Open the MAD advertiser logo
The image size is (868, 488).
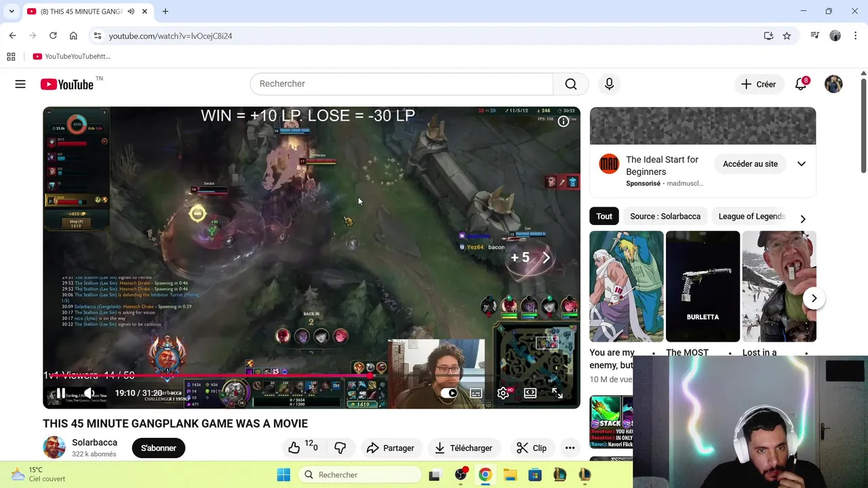[609, 164]
